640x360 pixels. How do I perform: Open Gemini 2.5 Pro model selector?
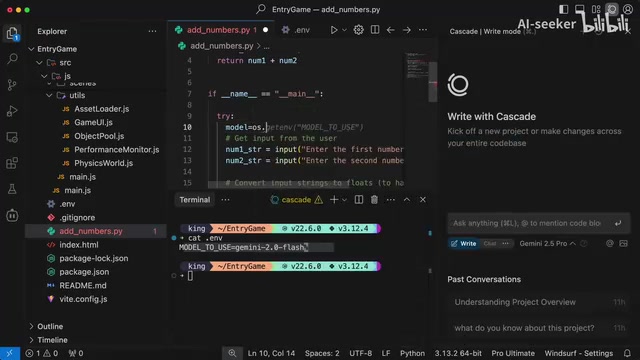point(547,244)
